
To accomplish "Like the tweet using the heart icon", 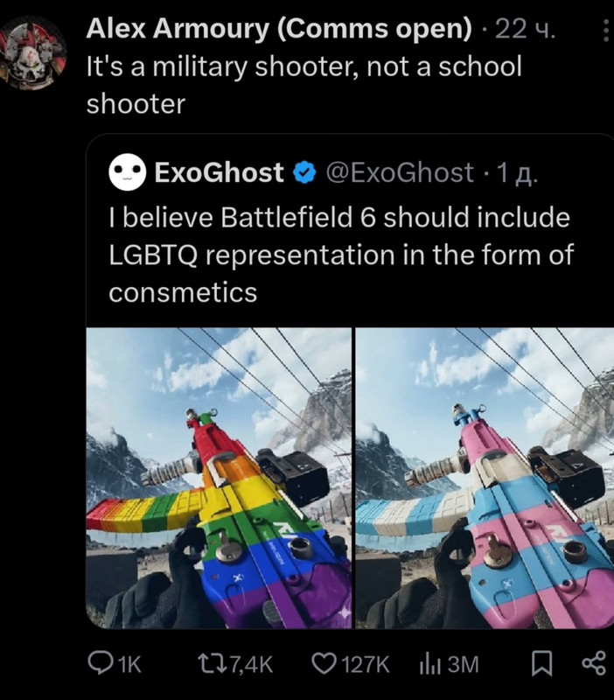I will (x=324, y=663).
